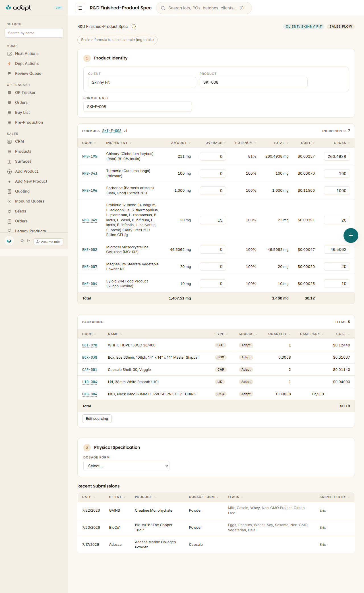Open Surfaces in the sidebar
Screen dimensions: 364x593
(23, 161)
